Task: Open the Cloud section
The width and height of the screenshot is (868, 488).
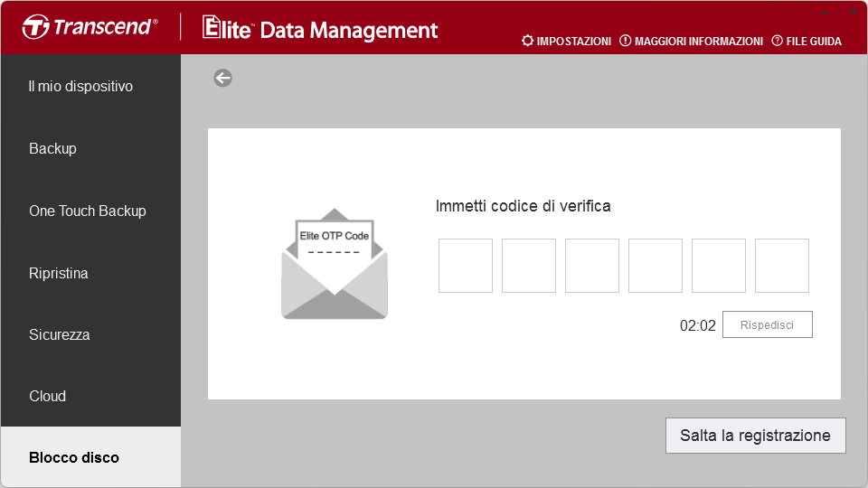Action: coord(90,396)
